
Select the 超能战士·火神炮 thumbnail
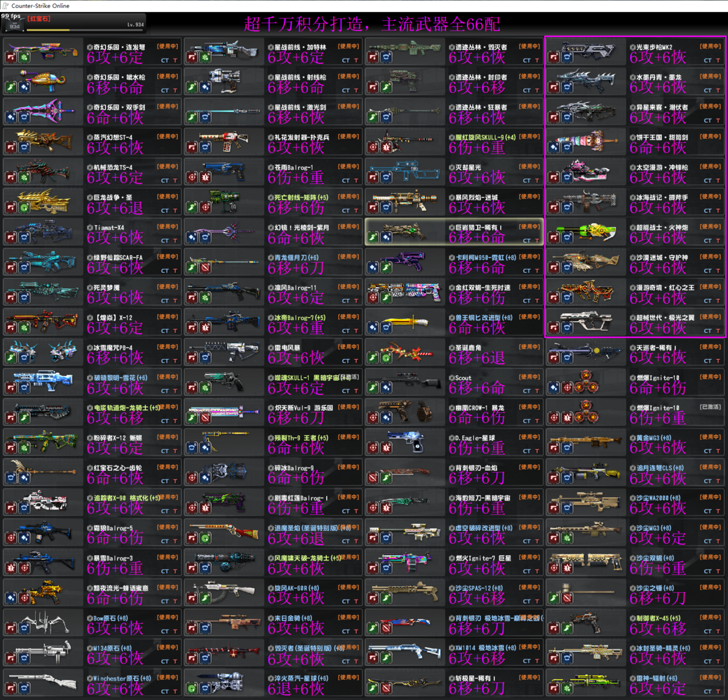click(x=586, y=232)
